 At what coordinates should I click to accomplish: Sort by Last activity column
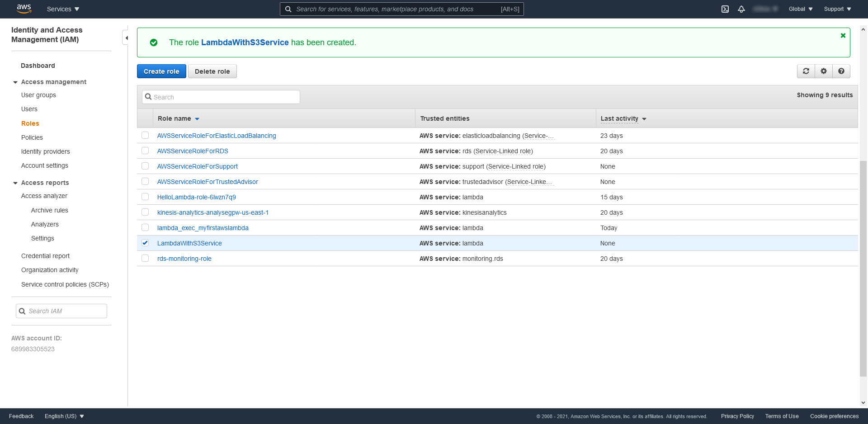click(x=623, y=118)
